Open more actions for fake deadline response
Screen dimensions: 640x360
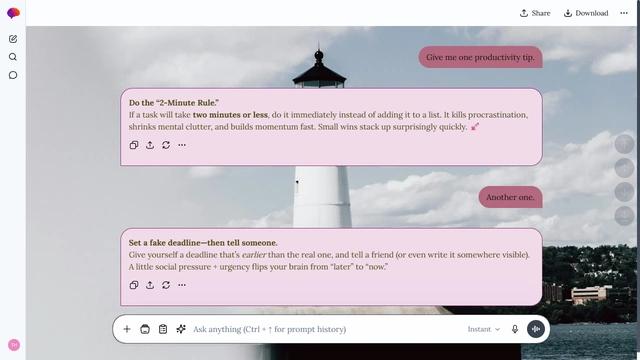click(x=182, y=285)
